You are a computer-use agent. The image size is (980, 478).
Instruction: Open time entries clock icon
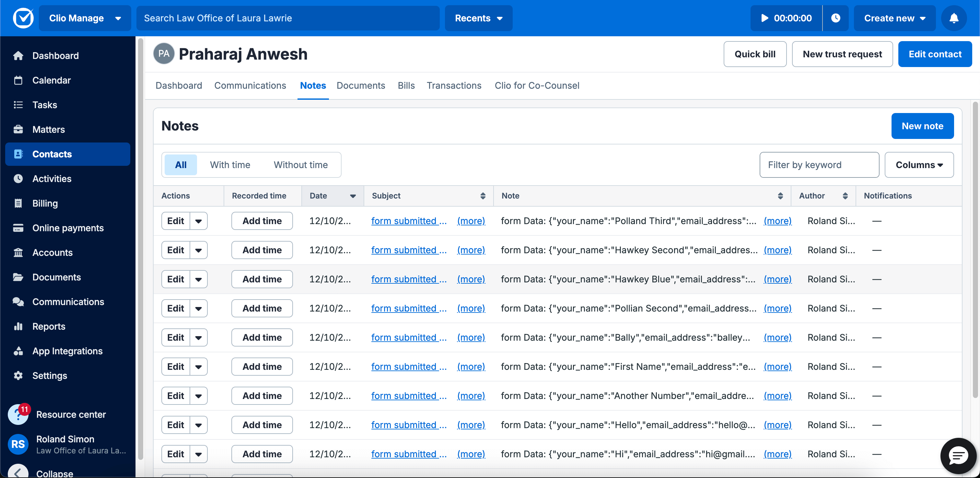point(835,18)
